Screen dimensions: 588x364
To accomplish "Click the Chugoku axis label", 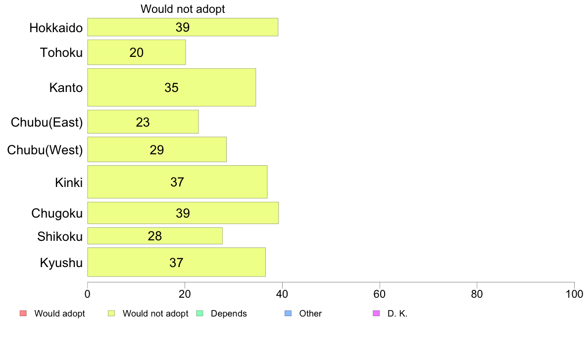I will click(x=57, y=213).
